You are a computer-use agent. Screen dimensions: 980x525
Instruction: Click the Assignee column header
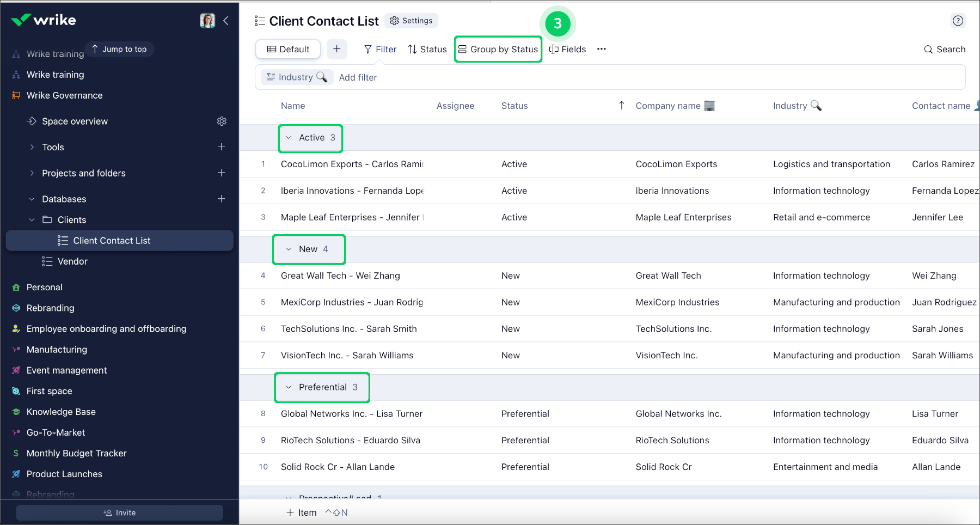[x=455, y=106]
